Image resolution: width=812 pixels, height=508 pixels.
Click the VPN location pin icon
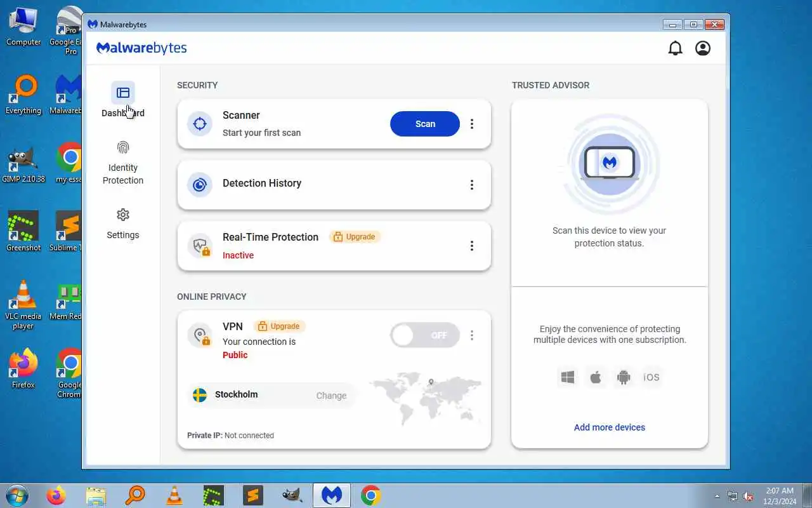200,335
